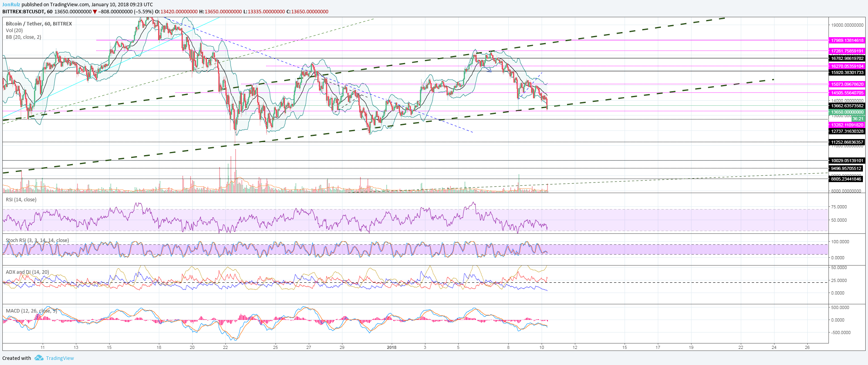This screenshot has width=868, height=365.
Task: Select the magenta 14505.55640705 price label
Action: [x=847, y=93]
